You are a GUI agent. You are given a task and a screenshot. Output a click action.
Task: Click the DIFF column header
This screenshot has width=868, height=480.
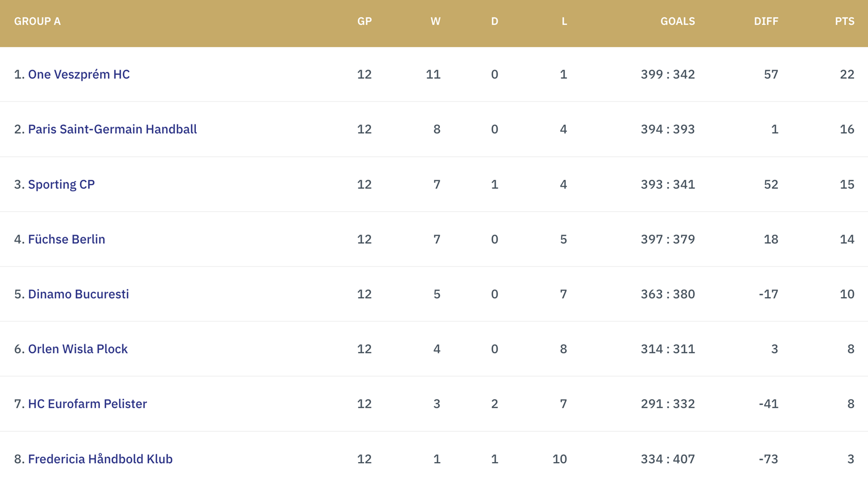tap(766, 21)
